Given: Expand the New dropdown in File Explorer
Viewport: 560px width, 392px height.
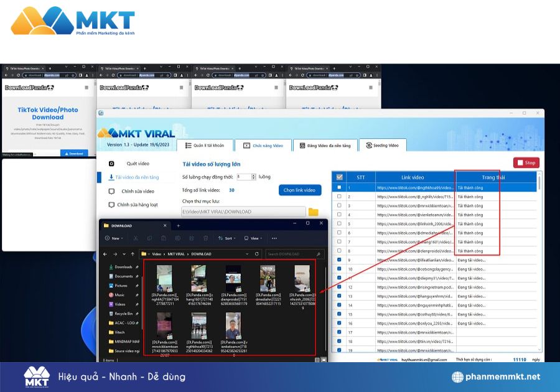Looking at the screenshot, I should (x=114, y=238).
